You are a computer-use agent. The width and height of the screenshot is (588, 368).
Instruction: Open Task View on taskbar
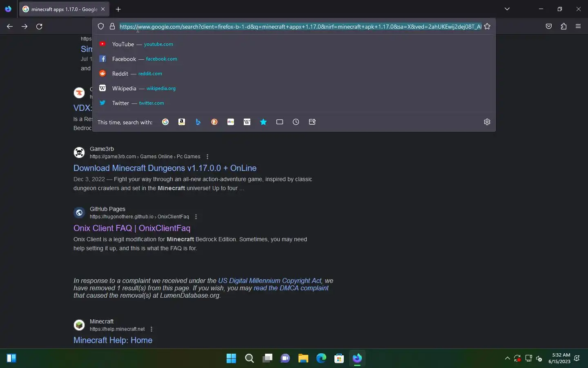(267, 359)
